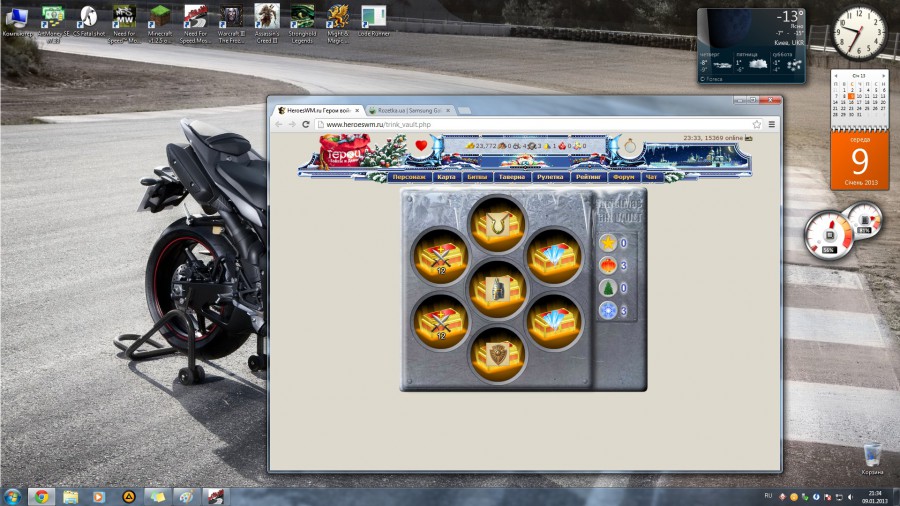Close the Rozetka.ua tab

448,110
